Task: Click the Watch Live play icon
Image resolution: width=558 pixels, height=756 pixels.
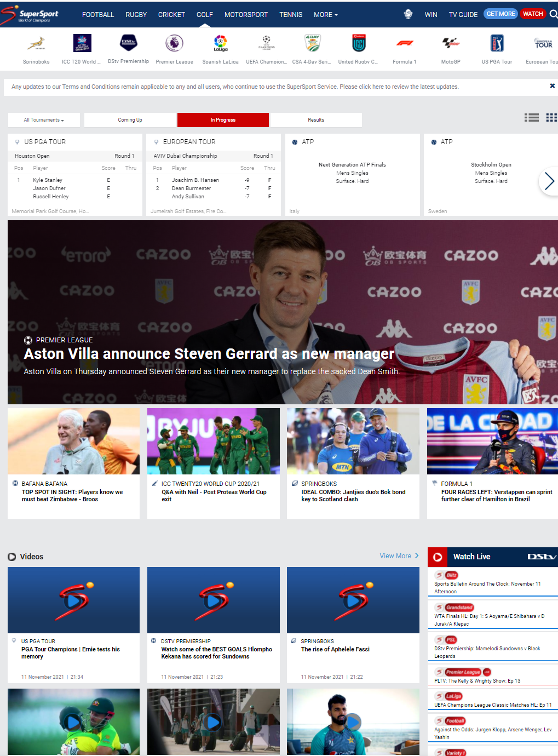Action: pyautogui.click(x=438, y=557)
